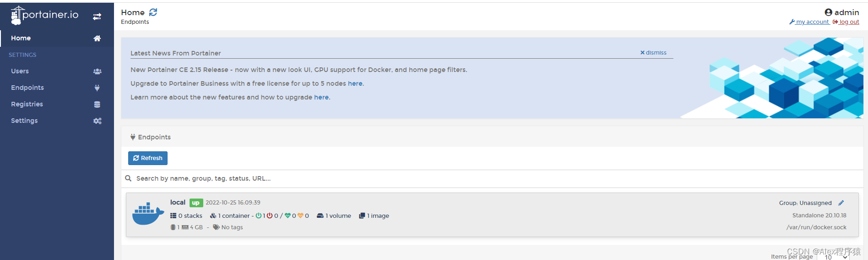The width and height of the screenshot is (868, 260).
Task: Click the SETTINGS section label in sidebar
Action: [22, 55]
